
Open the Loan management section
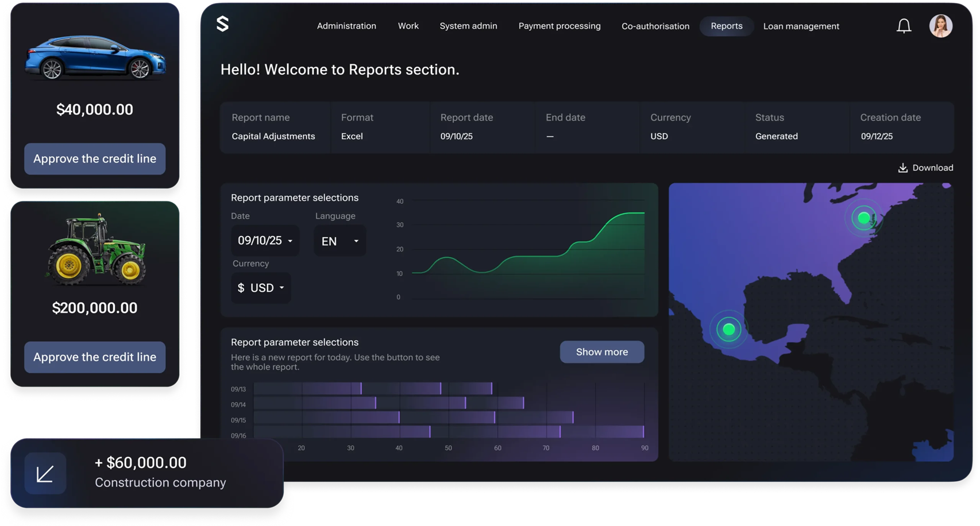[x=801, y=26]
